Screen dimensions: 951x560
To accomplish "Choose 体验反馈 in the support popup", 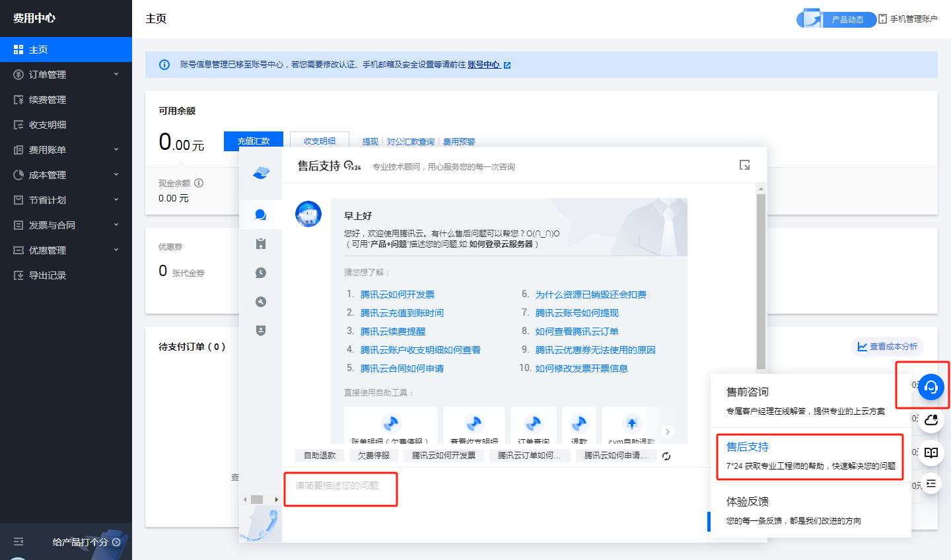I will pos(810,510).
